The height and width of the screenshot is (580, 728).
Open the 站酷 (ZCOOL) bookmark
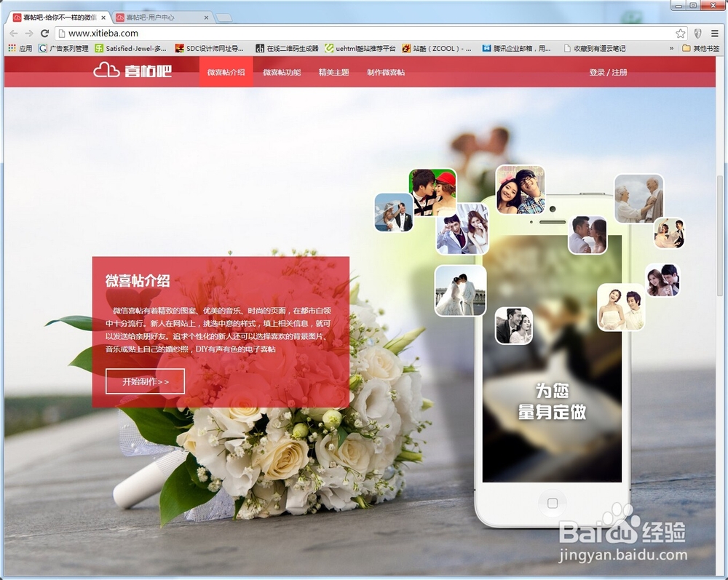[437, 48]
